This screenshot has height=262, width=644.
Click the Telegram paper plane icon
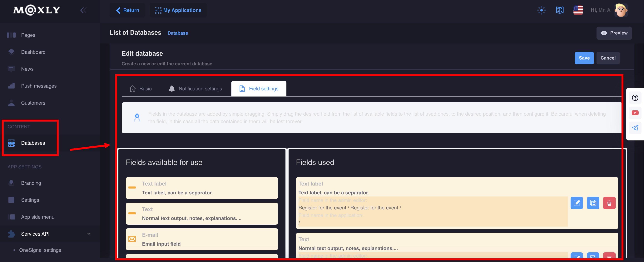pos(635,128)
